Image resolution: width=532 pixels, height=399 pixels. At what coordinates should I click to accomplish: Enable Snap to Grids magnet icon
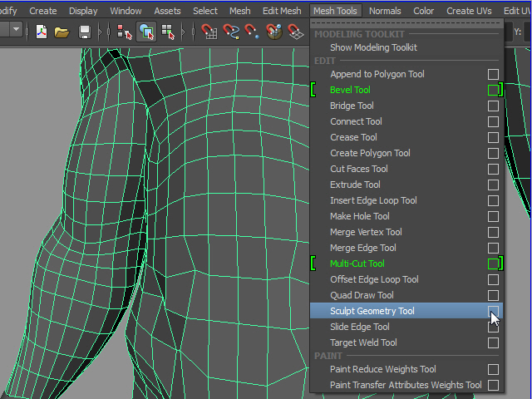pyautogui.click(x=209, y=32)
